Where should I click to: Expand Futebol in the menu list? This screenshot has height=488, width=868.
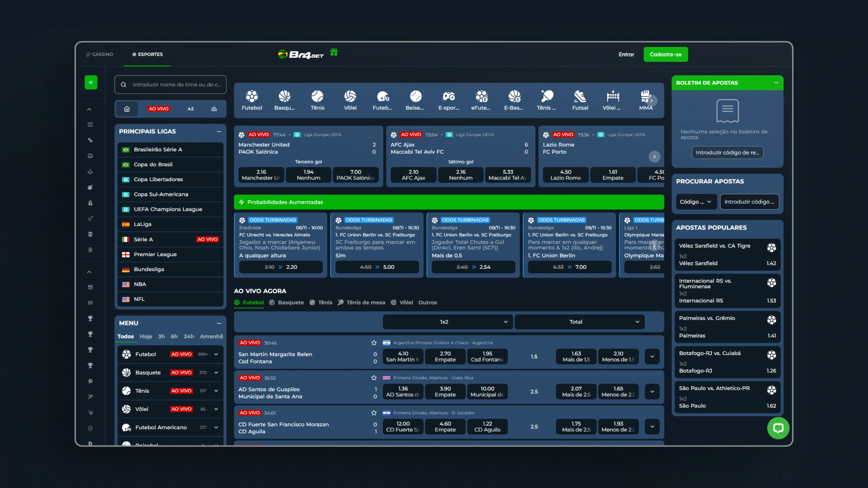click(x=216, y=354)
